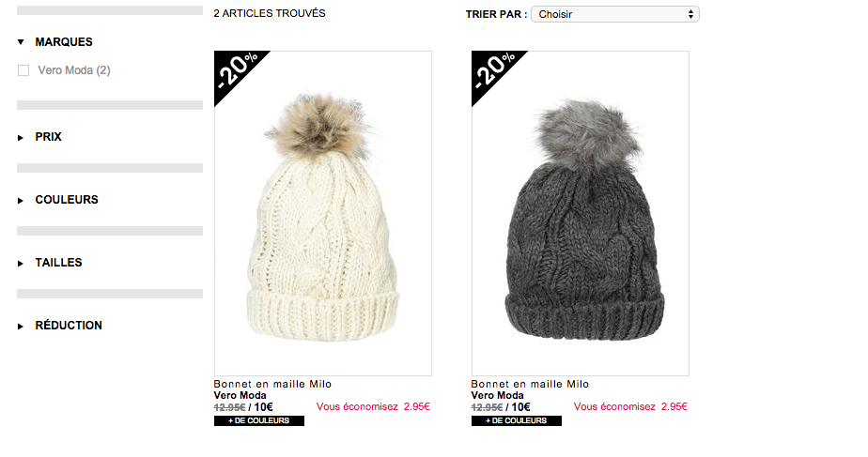Screen dimensions: 868x457
Task: Open second Bonnet en maille Milo title
Action: tap(530, 384)
